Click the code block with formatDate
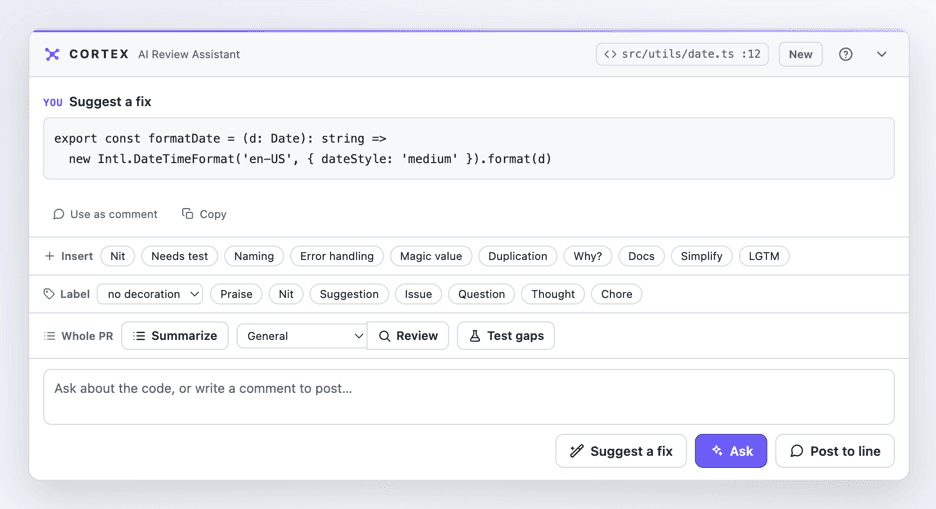The width and height of the screenshot is (936, 509). 469,149
